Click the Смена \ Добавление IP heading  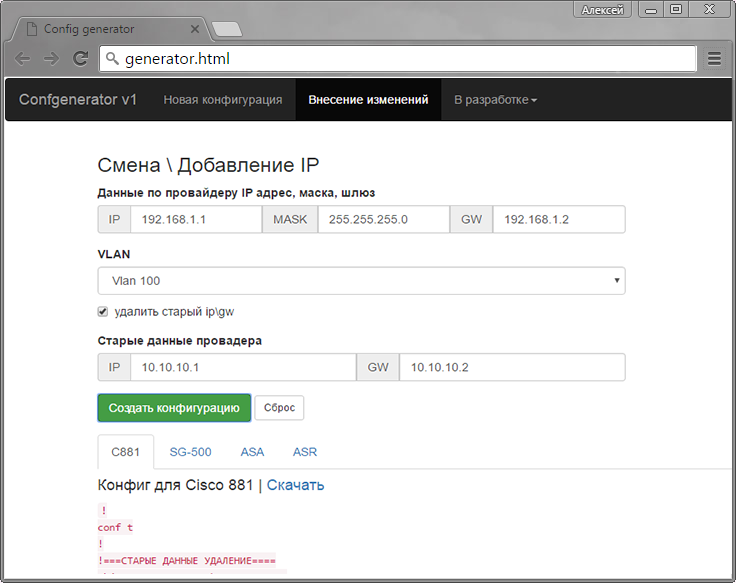point(208,165)
